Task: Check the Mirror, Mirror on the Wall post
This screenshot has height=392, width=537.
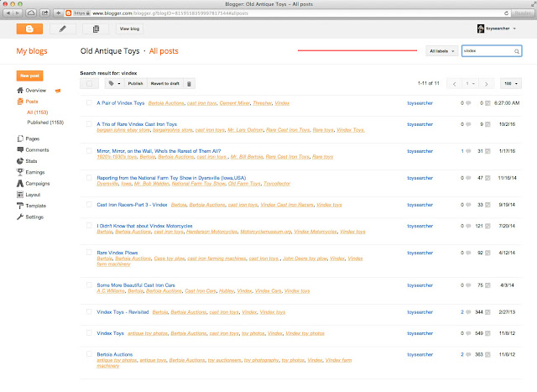Action: pos(89,151)
